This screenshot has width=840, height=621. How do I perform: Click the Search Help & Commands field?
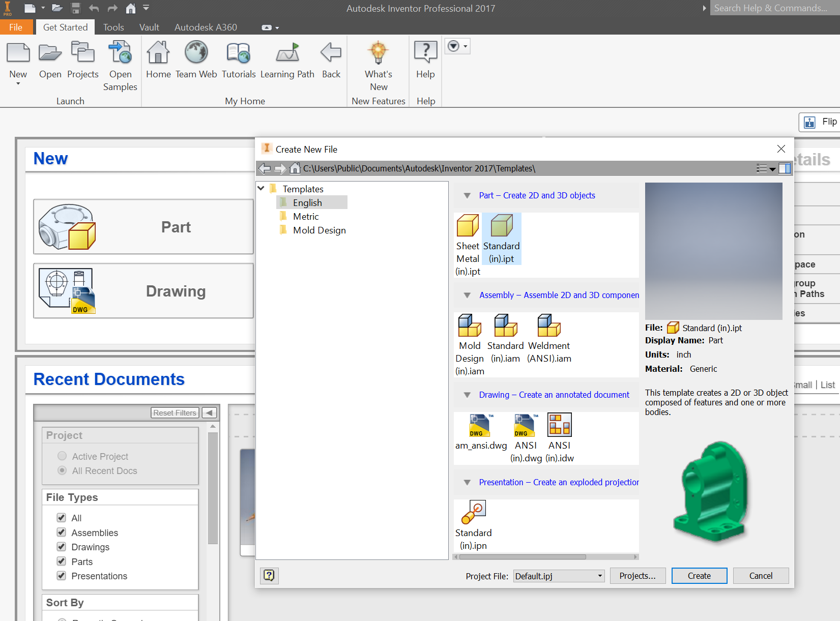[x=774, y=8]
